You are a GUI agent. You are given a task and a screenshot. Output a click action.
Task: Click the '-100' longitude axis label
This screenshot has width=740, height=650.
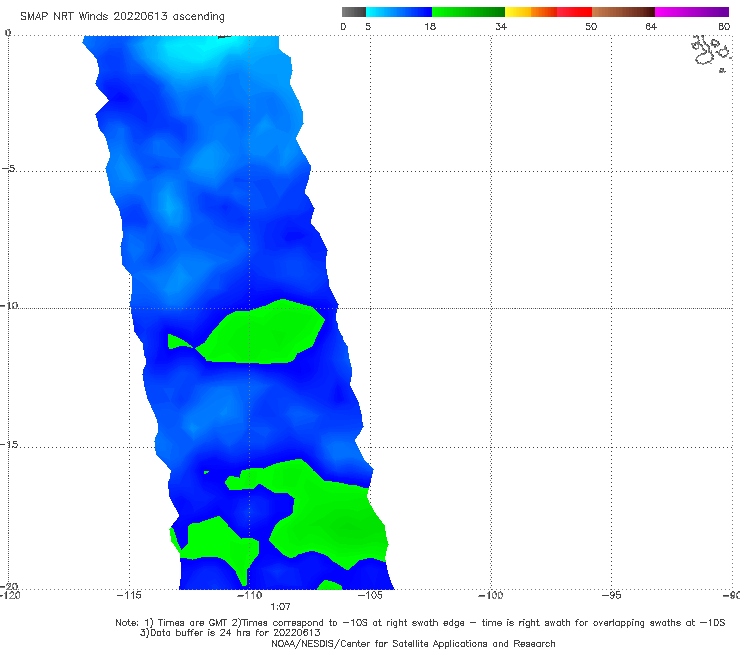(x=490, y=595)
